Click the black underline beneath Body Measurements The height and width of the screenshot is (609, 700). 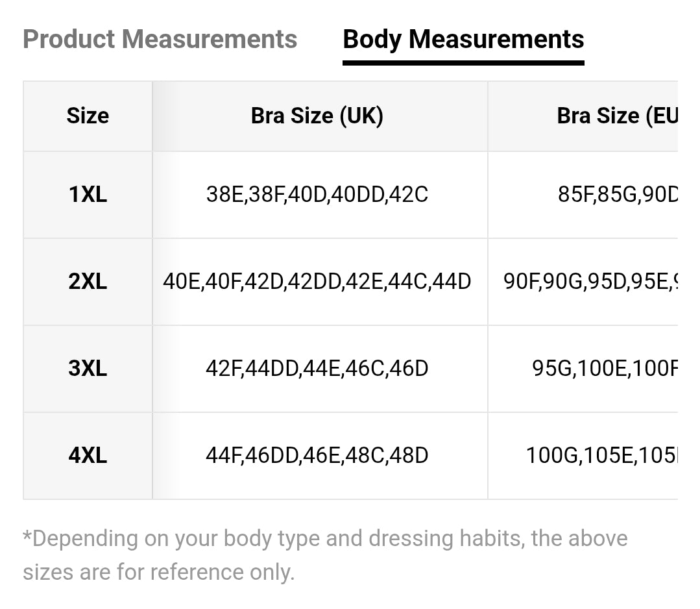[x=463, y=63]
